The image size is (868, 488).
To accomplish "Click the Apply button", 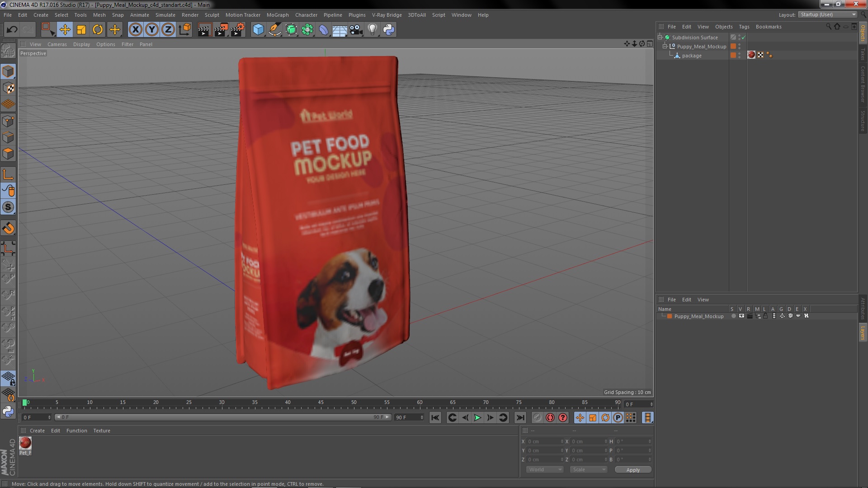I will coord(633,470).
